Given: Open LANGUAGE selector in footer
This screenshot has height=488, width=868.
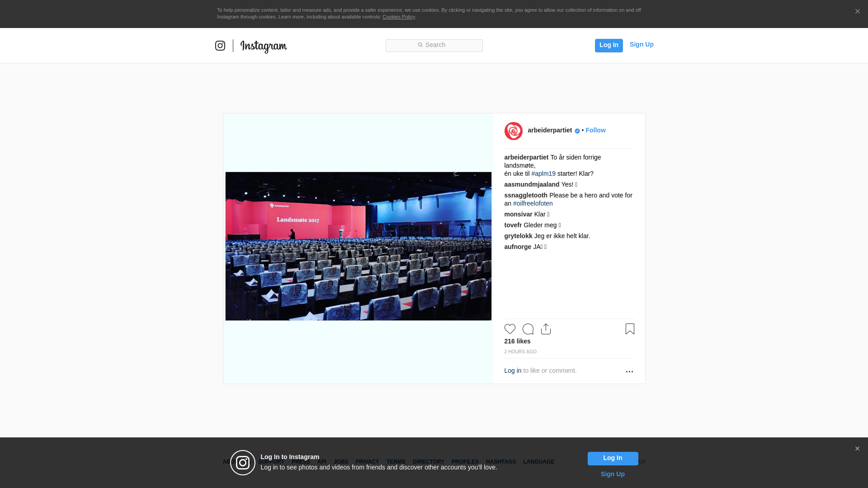Looking at the screenshot, I should (538, 462).
